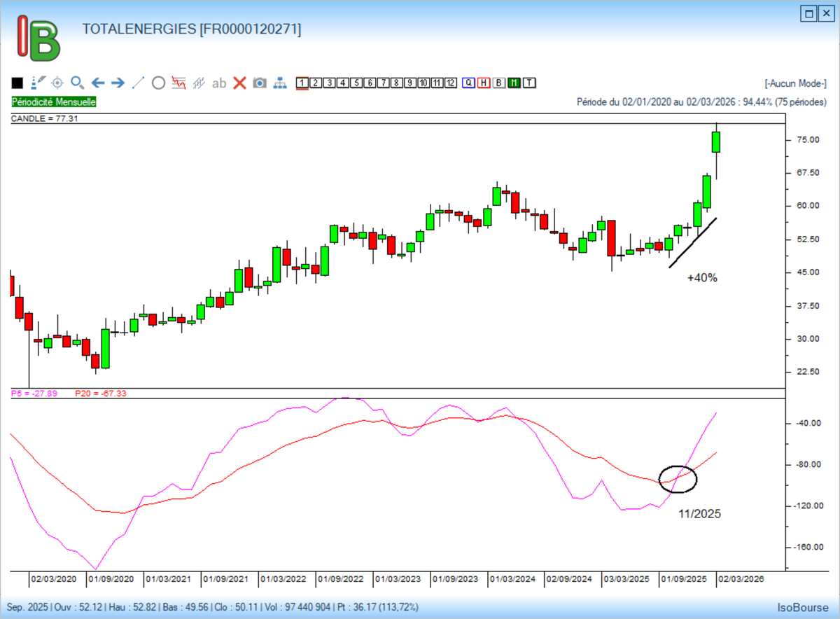This screenshot has width=840, height=619.
Task: Switch to periodicity H
Action: (x=484, y=83)
